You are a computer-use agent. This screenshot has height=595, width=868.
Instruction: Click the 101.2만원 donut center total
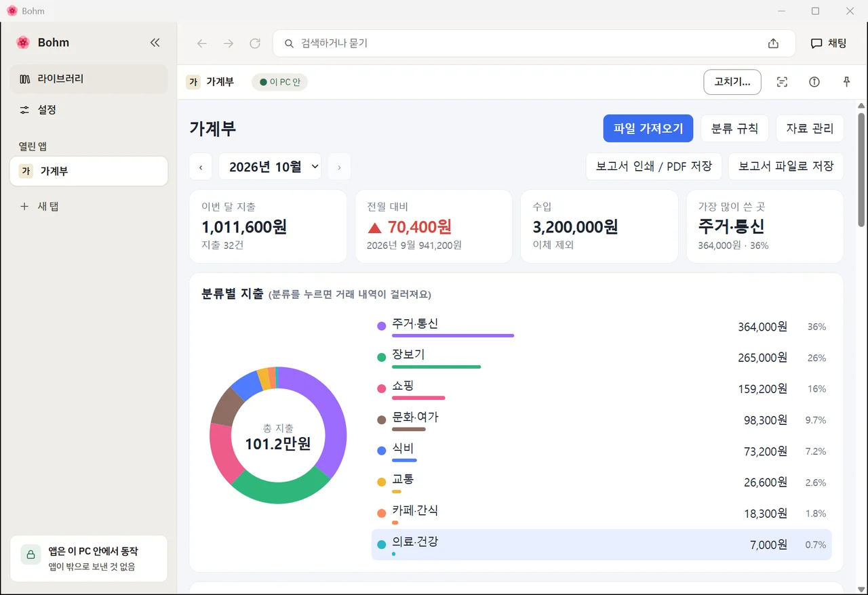pos(278,444)
